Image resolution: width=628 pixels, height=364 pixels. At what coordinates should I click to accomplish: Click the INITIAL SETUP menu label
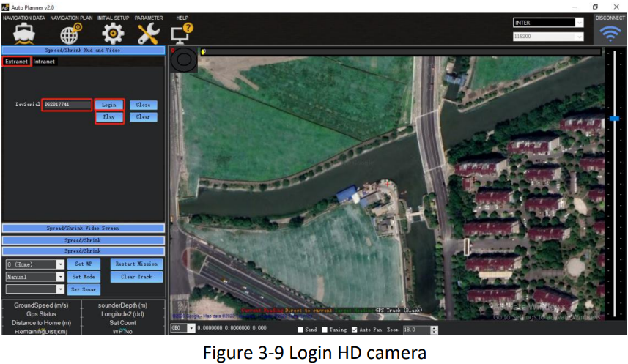pos(113,18)
